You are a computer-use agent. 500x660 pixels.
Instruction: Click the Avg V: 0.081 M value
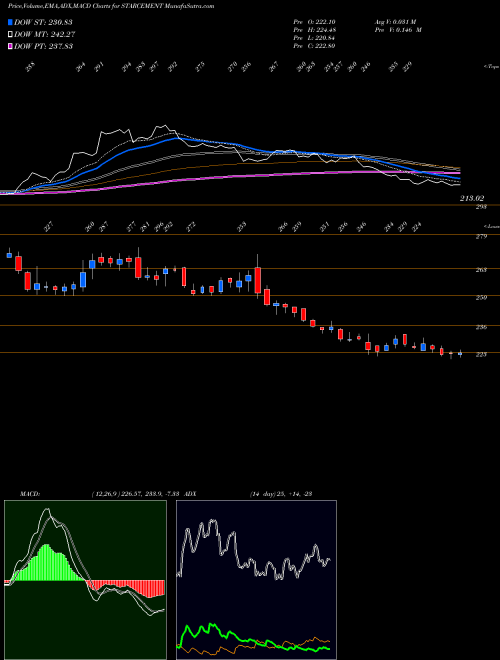(x=395, y=21)
